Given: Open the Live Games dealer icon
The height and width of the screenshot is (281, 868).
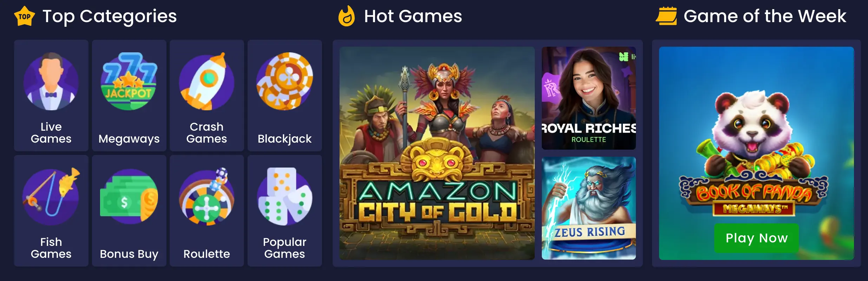Looking at the screenshot, I should 51,81.
